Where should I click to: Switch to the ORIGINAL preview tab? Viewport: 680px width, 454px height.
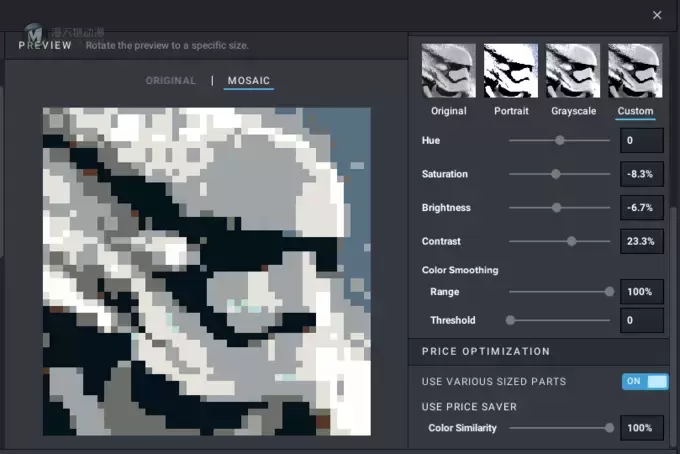click(x=171, y=81)
